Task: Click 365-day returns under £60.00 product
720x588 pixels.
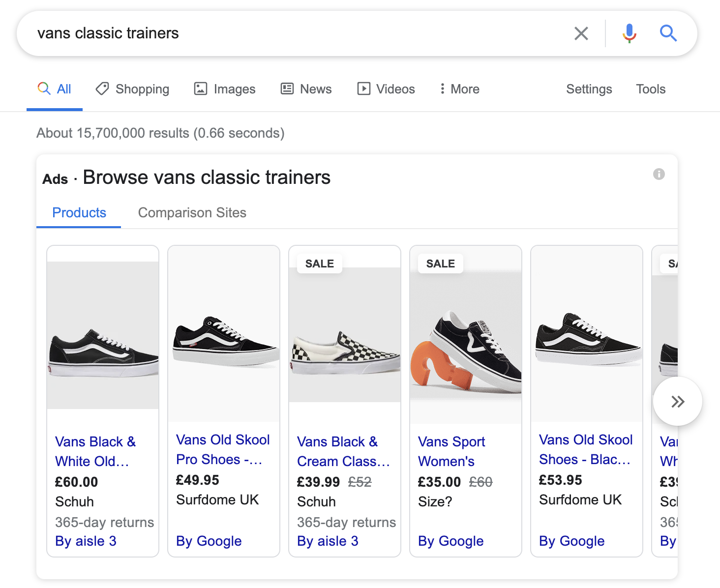Action: pos(104,522)
